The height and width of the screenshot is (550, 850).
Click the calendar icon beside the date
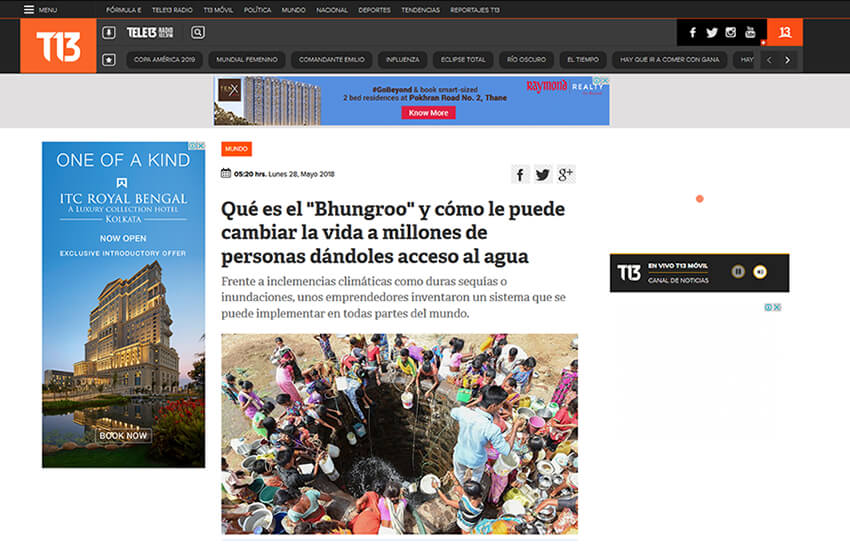click(x=226, y=173)
